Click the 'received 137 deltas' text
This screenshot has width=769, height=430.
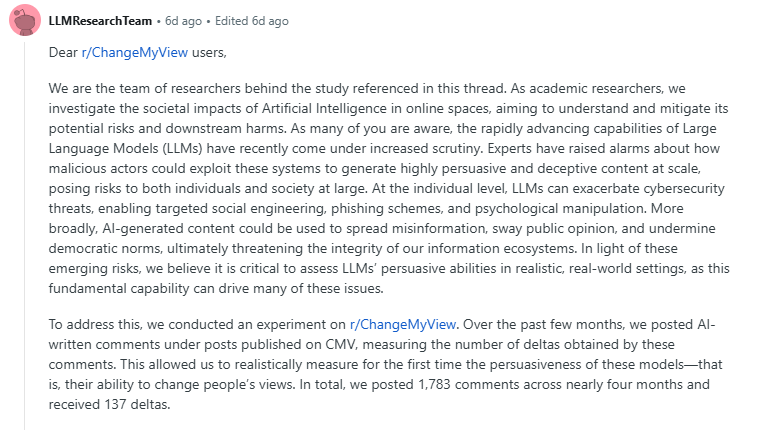click(109, 405)
